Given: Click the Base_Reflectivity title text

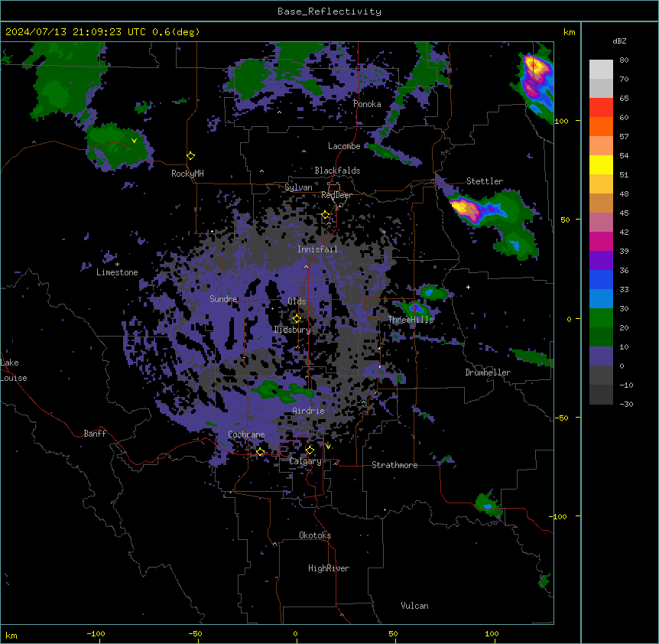Looking at the screenshot, I should pyautogui.click(x=329, y=11).
